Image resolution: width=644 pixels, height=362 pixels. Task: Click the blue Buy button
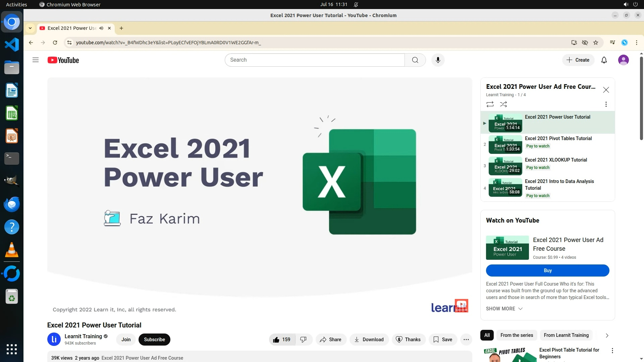pyautogui.click(x=547, y=270)
